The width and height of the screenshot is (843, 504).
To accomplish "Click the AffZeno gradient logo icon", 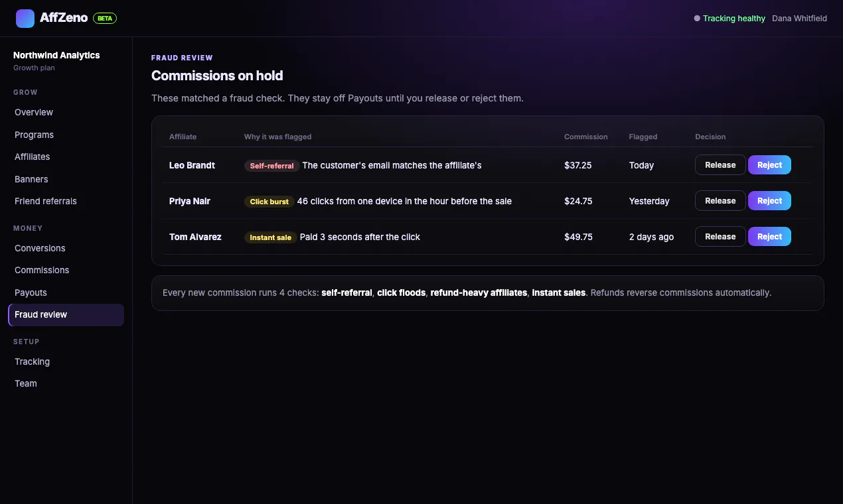I will tap(25, 19).
